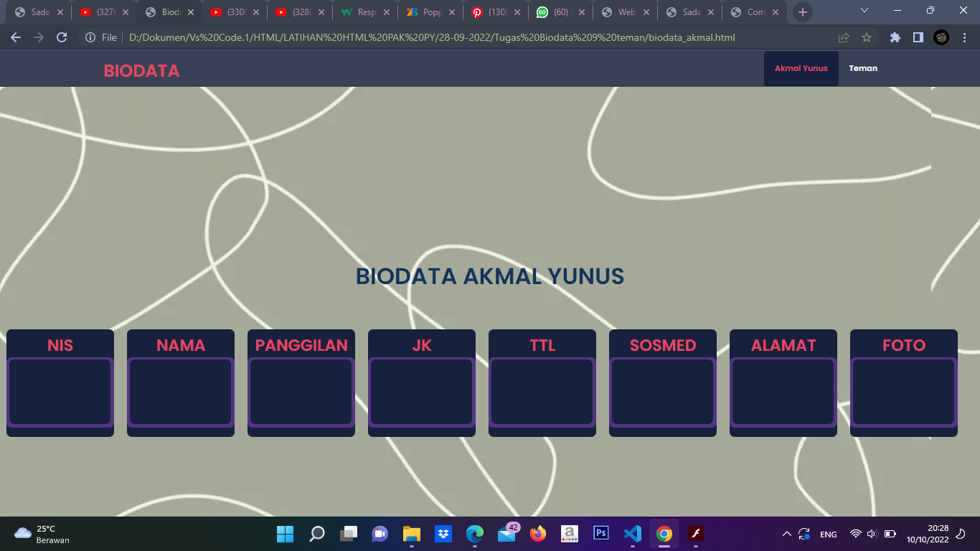Launch Photoshop from the taskbar
Screen dimensions: 980x551
pyautogui.click(x=601, y=533)
